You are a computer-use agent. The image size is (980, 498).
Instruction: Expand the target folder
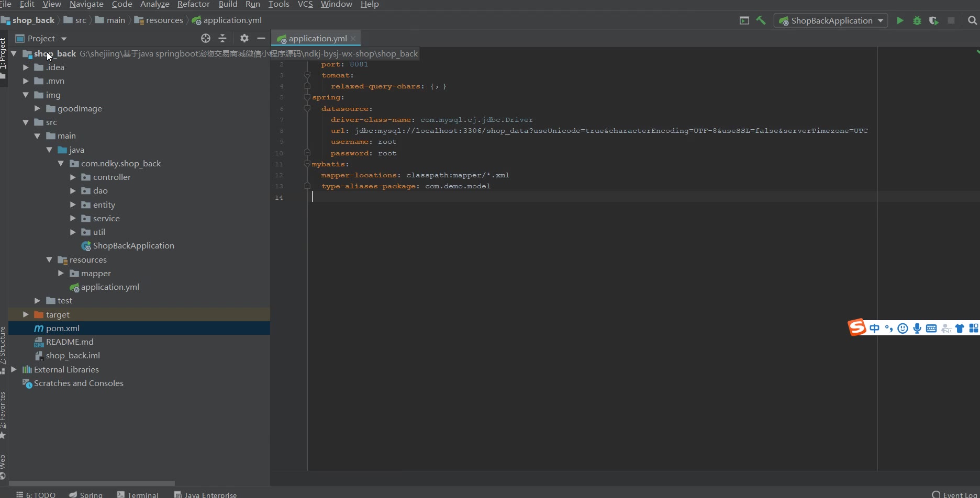(x=26, y=314)
